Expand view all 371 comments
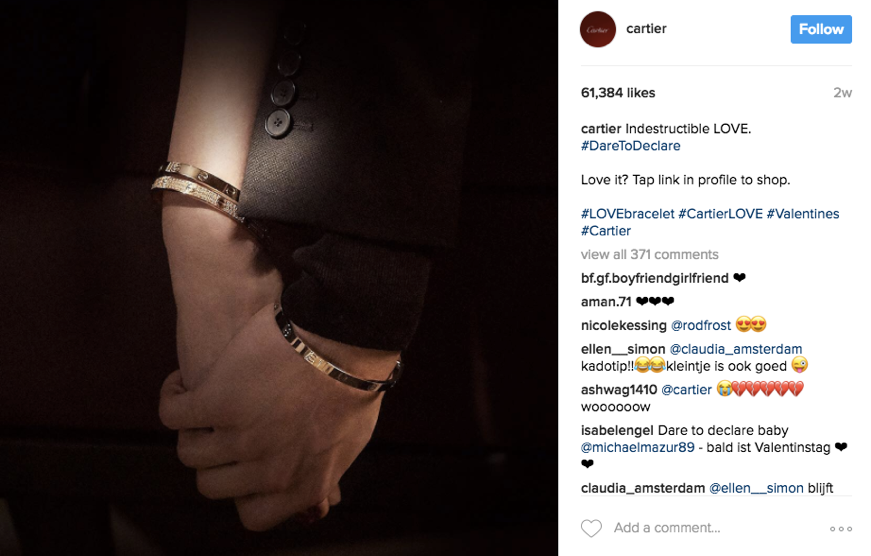The height and width of the screenshot is (556, 871). click(649, 254)
